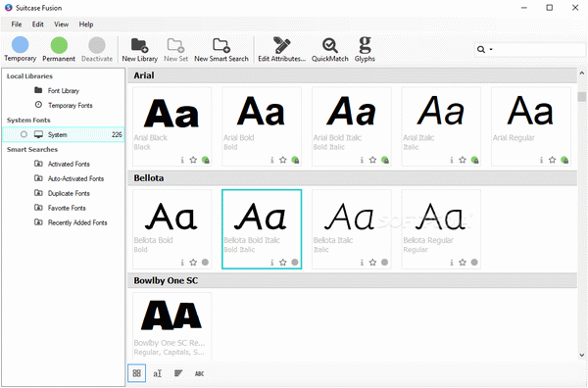Click the font list scroll down arrow
The width and height of the screenshot is (588, 388).
pyautogui.click(x=582, y=355)
